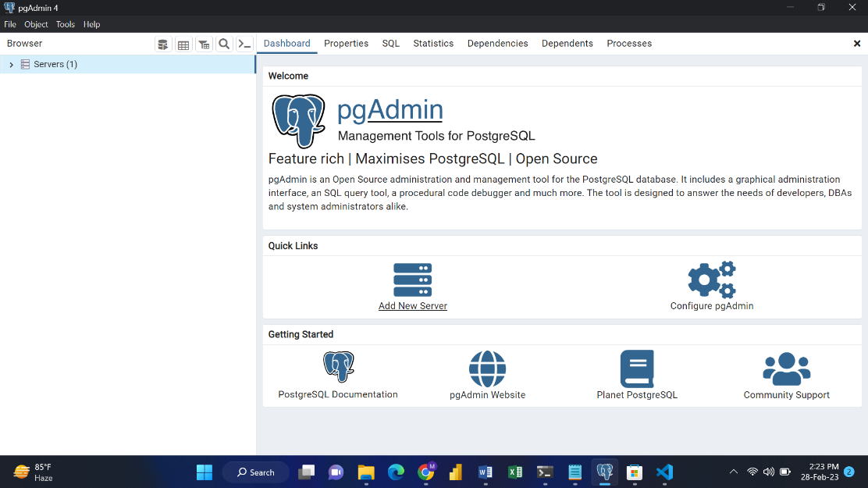Open Google Chrome from the taskbar
This screenshot has width=868, height=488.
pos(426,472)
